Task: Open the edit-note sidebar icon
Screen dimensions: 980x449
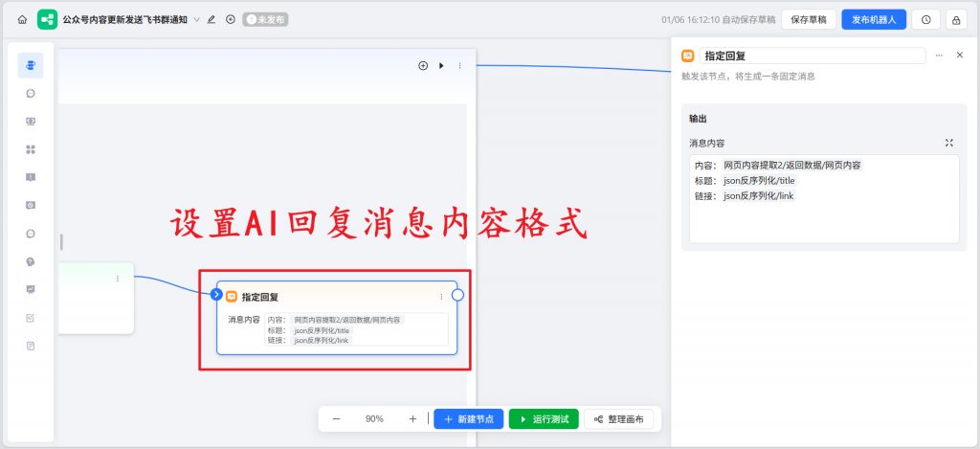Action: [31, 318]
